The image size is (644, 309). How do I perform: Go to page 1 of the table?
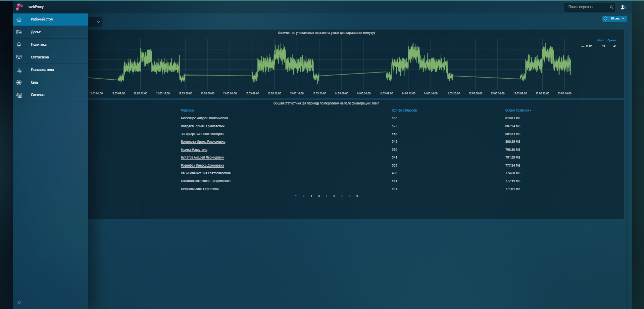click(x=296, y=196)
